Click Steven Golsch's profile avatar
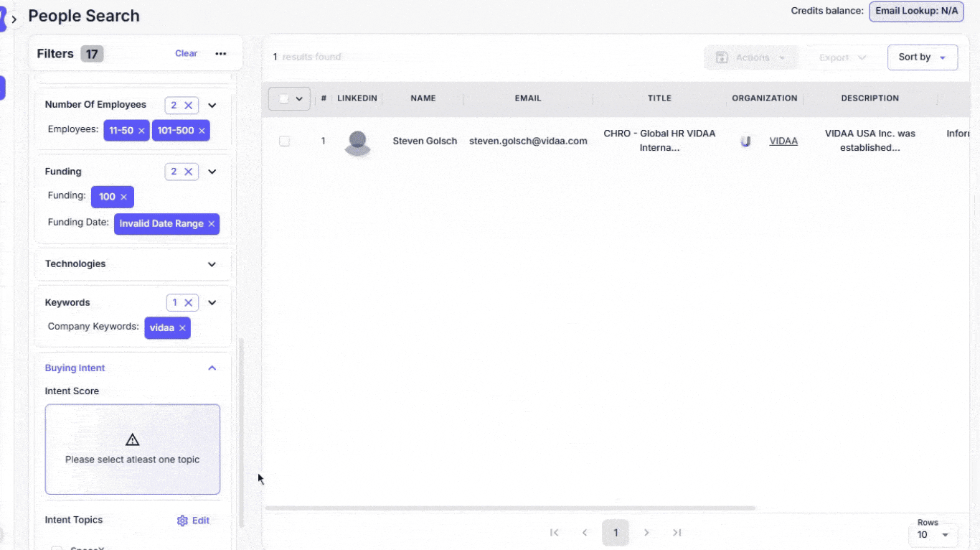Screen dimensions: 980x550 click(x=357, y=142)
